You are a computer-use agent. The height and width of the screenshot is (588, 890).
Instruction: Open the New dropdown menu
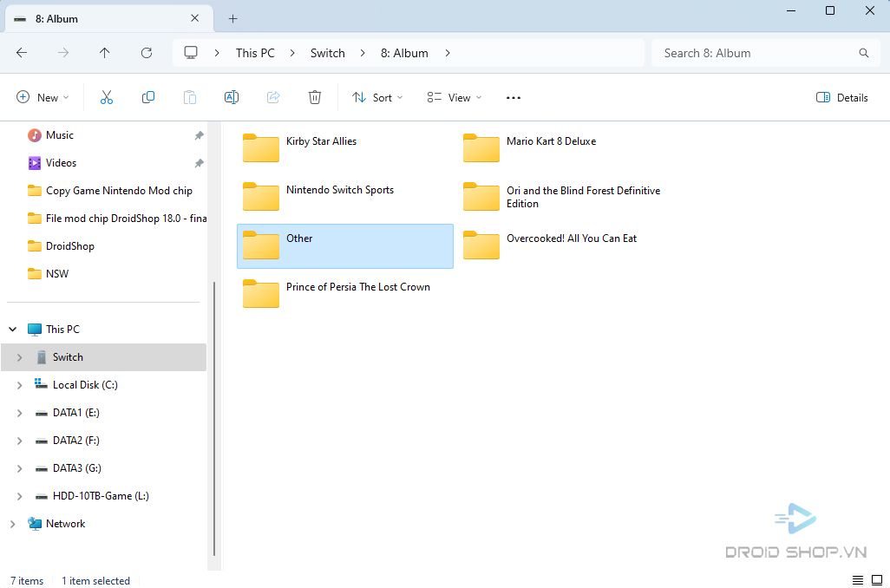tap(43, 98)
